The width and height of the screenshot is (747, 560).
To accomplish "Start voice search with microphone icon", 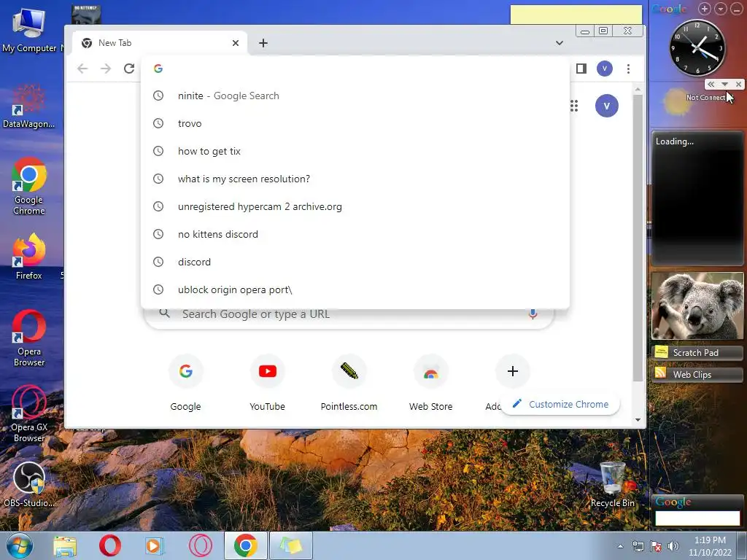I will click(x=533, y=314).
